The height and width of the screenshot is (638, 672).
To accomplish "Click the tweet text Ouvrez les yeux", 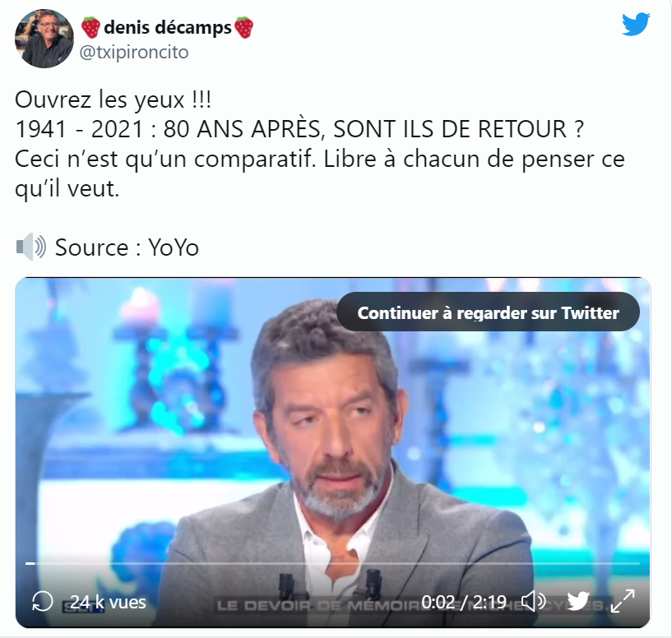I will tap(113, 99).
